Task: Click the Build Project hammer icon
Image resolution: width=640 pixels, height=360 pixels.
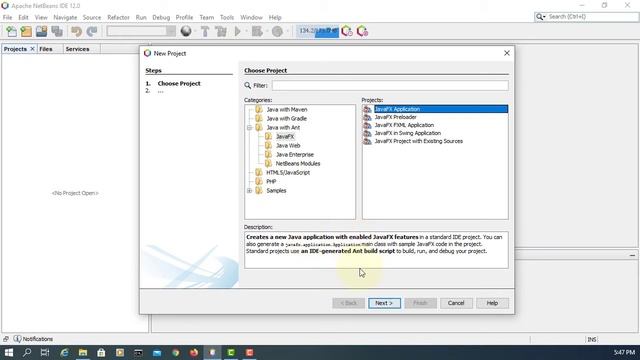Action: tap(205, 31)
